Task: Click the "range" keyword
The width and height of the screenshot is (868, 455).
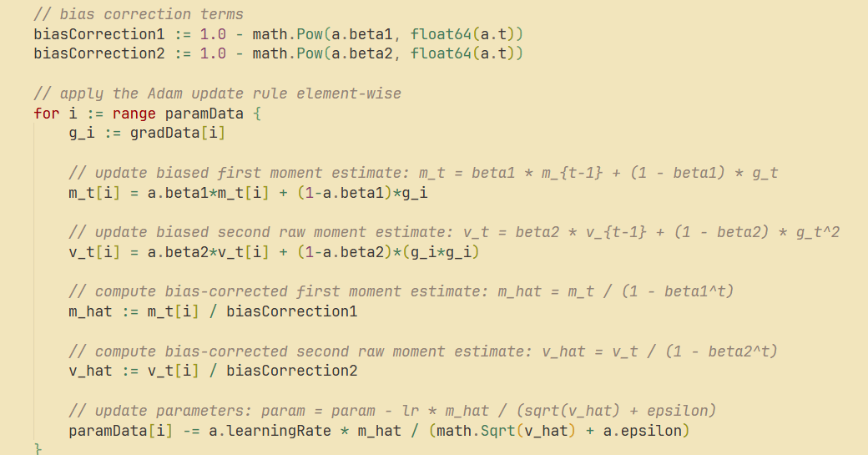Action: (x=134, y=114)
